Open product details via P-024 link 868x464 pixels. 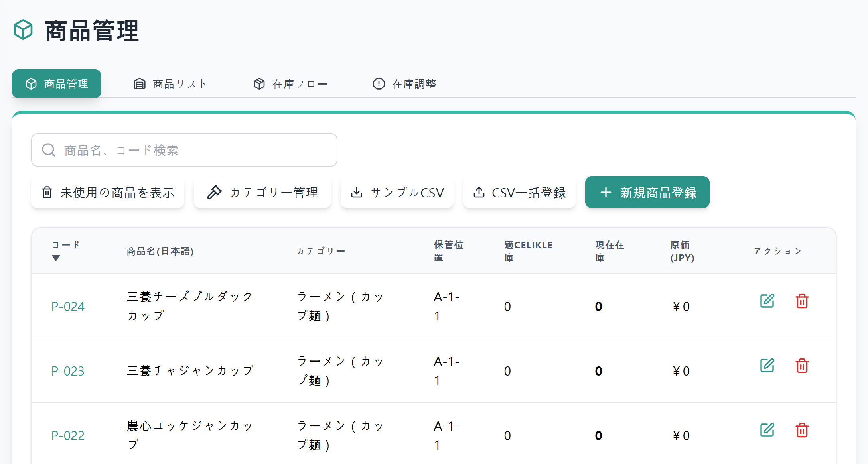[68, 306]
